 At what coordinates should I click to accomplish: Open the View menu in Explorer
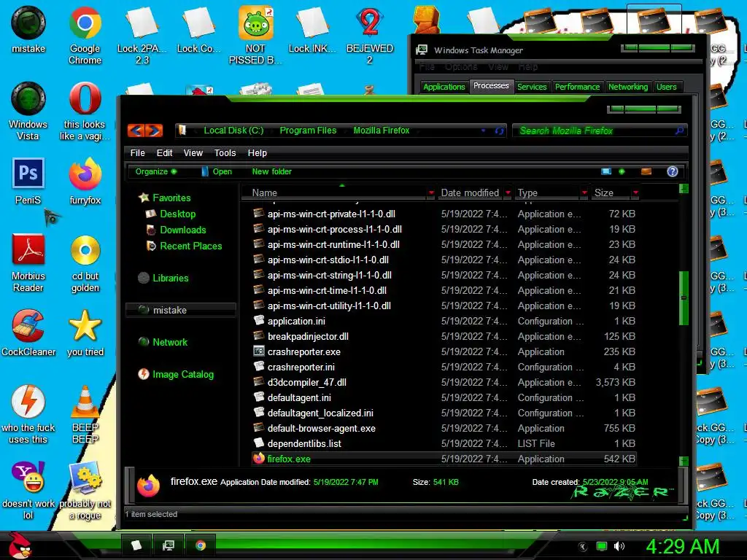coord(193,153)
